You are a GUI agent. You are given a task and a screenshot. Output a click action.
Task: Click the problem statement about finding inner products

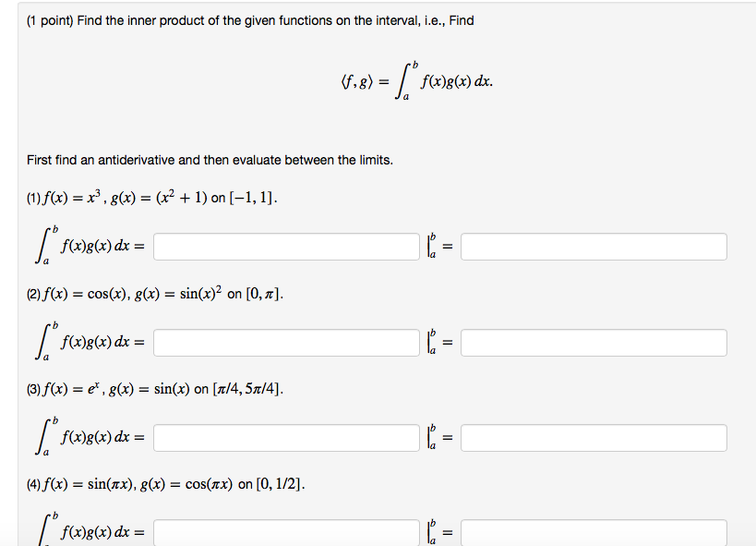click(249, 20)
